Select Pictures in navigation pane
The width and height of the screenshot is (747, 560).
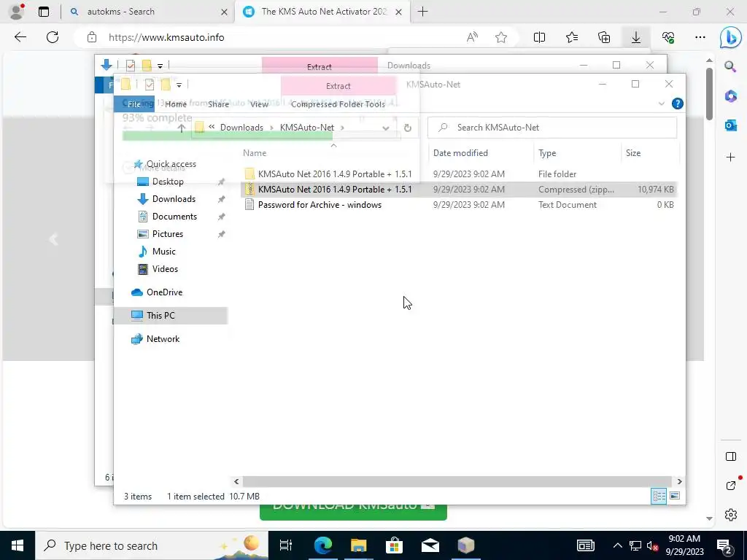pos(167,234)
